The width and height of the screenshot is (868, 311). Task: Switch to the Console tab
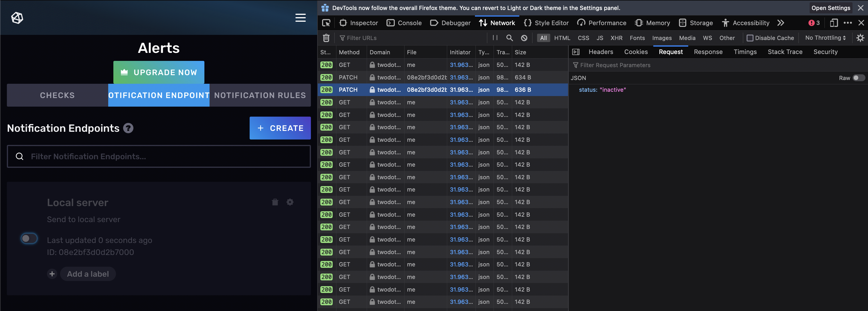click(x=404, y=23)
